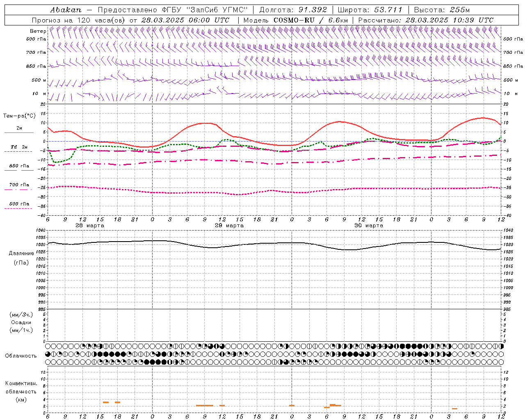Viewport: 525px width, 420px height.
Task: Click the red 2м temperature legend line
Action: [19, 132]
